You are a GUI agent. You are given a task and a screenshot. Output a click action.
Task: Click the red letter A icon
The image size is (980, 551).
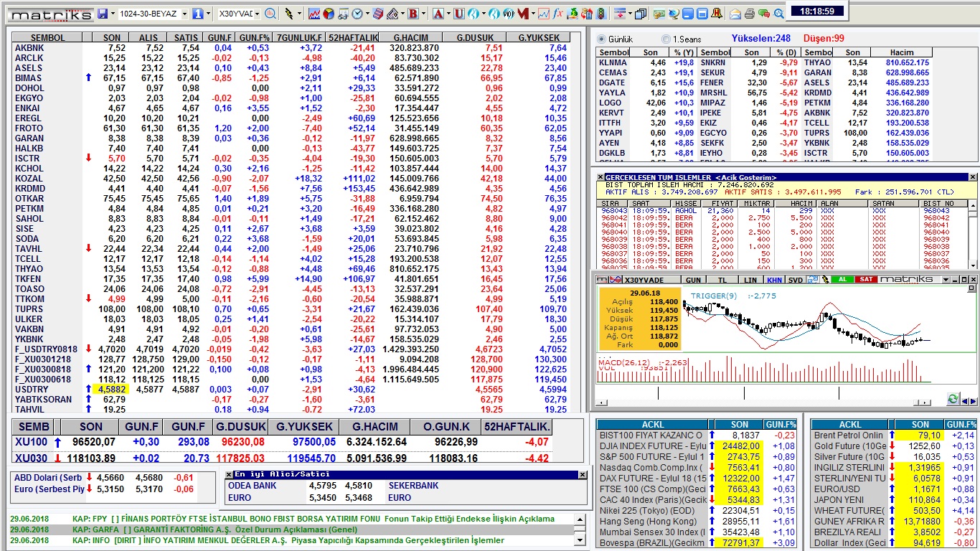coord(438,14)
